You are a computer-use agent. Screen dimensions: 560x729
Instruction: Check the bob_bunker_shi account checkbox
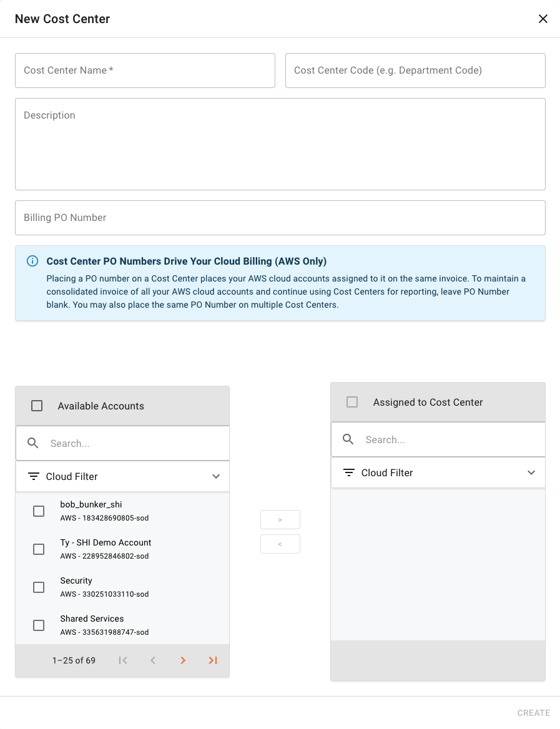click(39, 511)
